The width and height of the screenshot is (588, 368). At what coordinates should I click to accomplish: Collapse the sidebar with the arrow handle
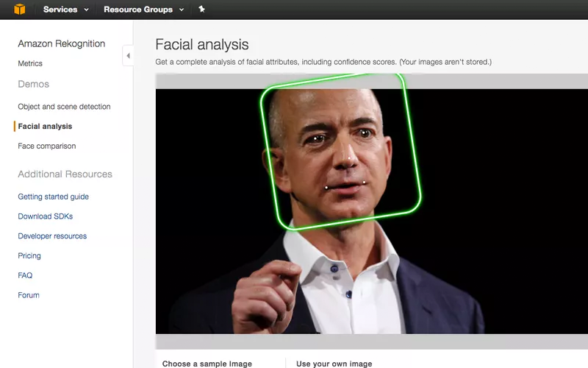click(128, 56)
